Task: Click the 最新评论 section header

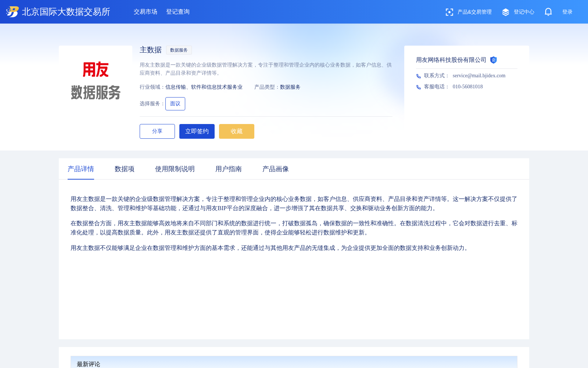Action: 89,364
